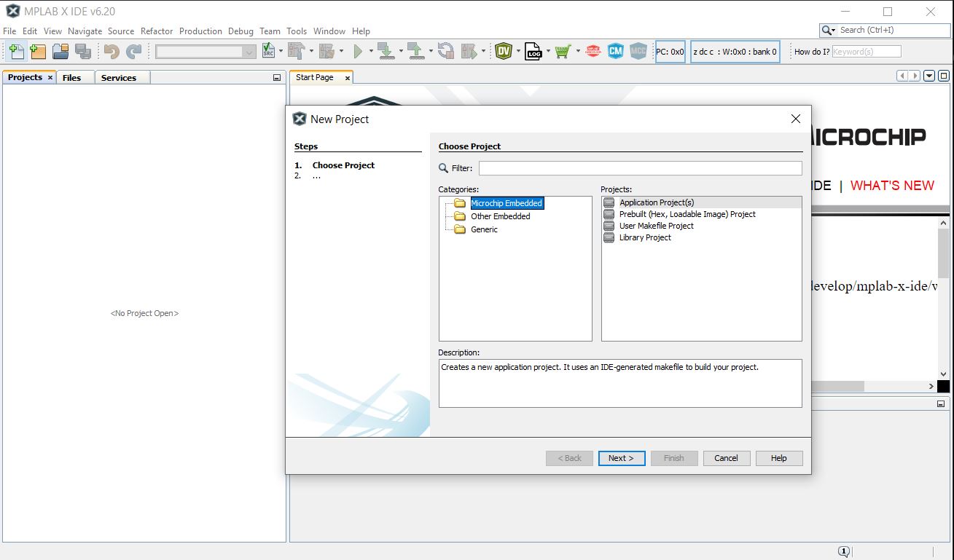The image size is (954, 560).
Task: Click the Open Project folder icon
Action: point(60,52)
